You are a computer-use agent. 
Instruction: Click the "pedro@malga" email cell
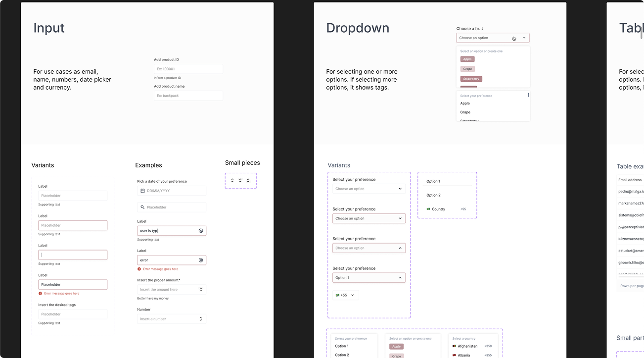[x=631, y=191]
